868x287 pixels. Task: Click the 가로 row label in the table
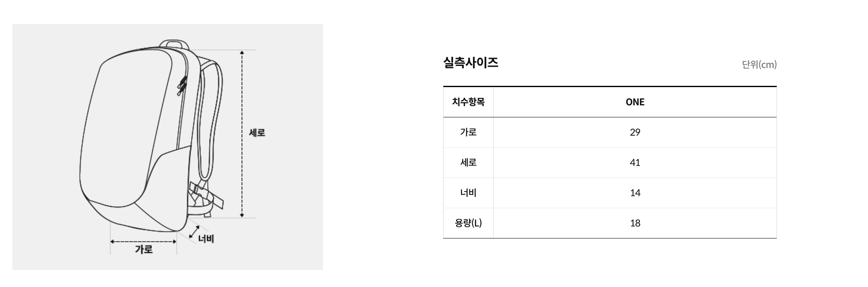(x=468, y=132)
